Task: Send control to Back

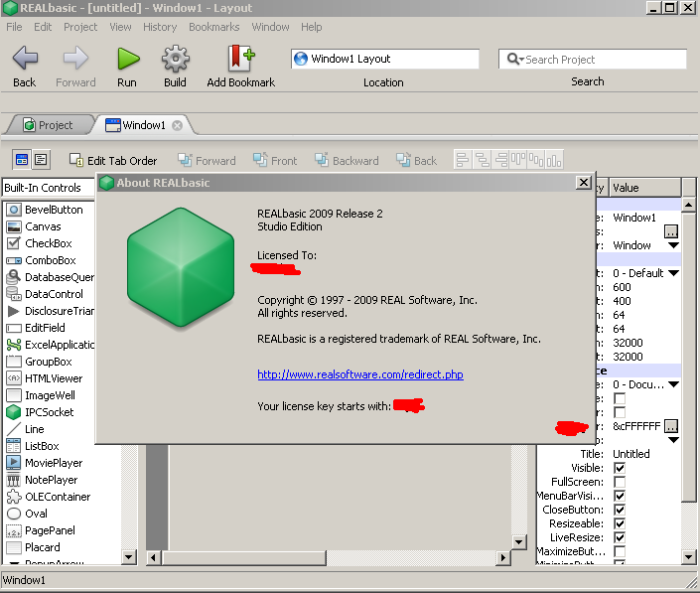Action: [x=416, y=160]
